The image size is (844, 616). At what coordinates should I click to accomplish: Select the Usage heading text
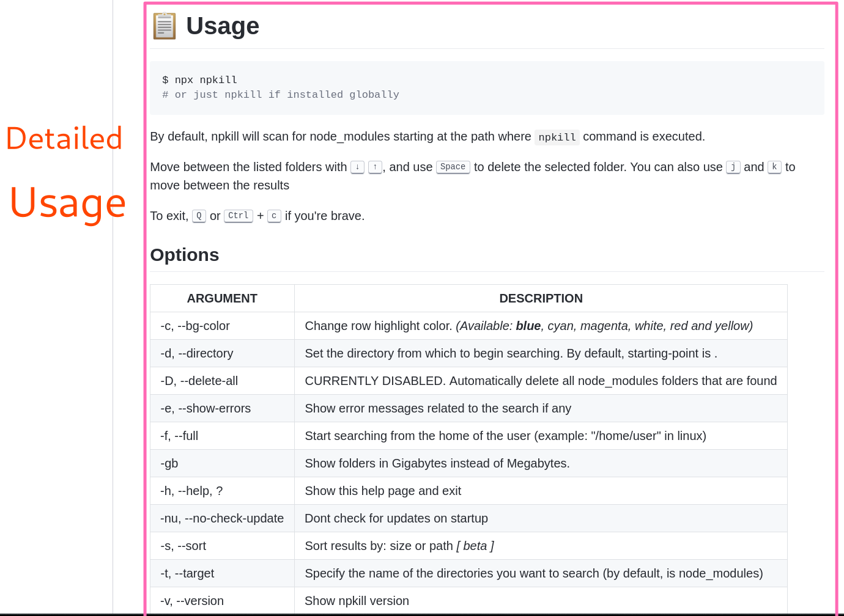[223, 26]
